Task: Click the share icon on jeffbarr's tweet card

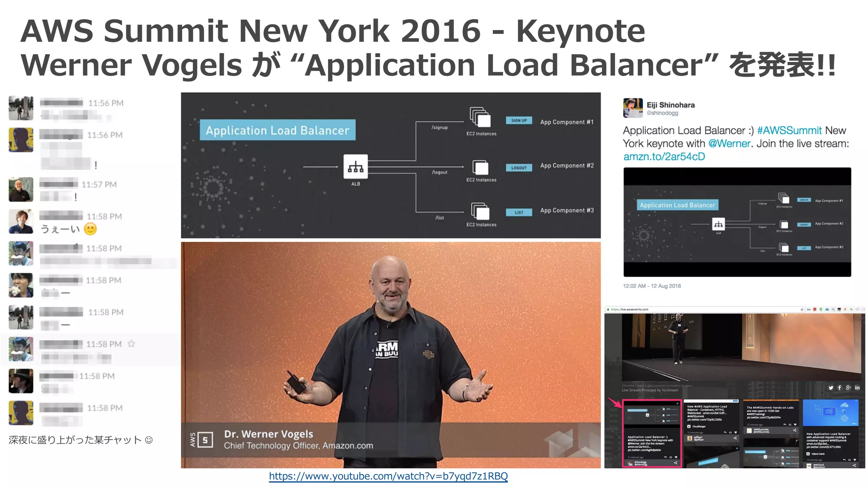Action: (735, 438)
